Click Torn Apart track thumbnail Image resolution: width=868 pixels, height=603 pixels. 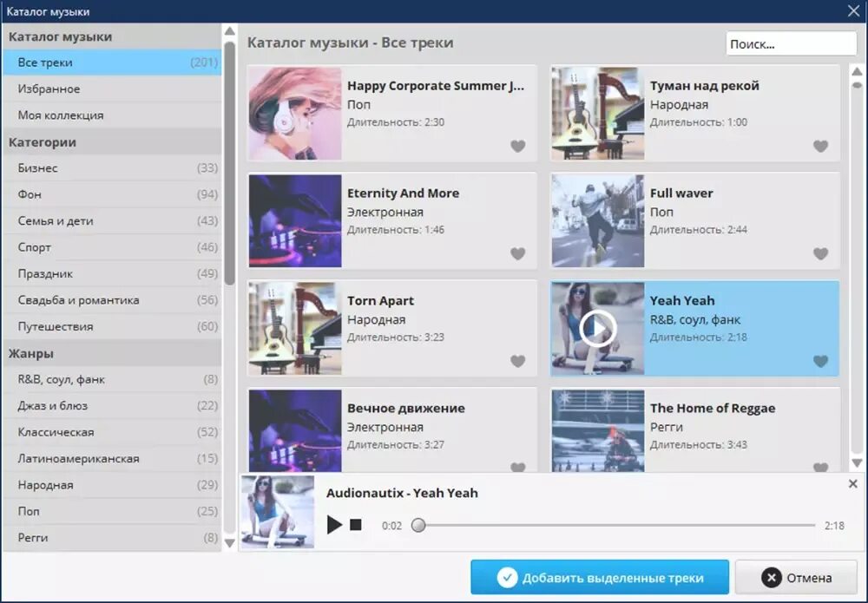point(295,329)
